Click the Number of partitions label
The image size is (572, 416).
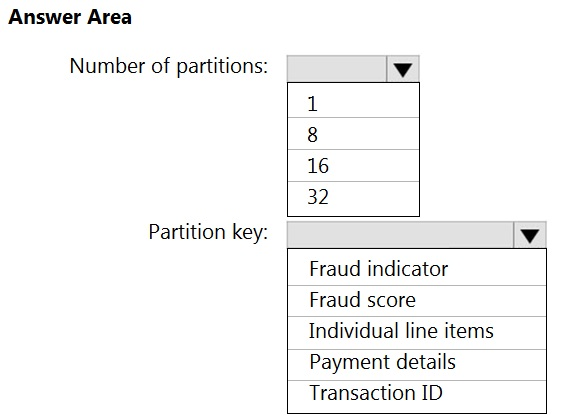tap(169, 66)
